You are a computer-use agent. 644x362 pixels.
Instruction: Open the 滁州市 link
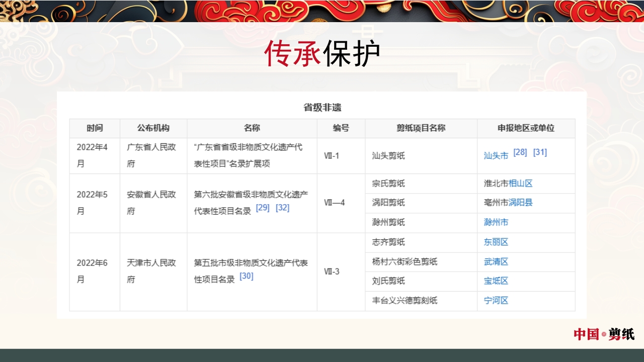(x=496, y=223)
